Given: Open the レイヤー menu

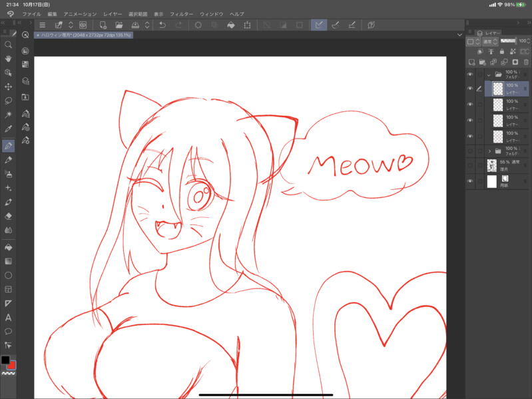Looking at the screenshot, I should 113,14.
